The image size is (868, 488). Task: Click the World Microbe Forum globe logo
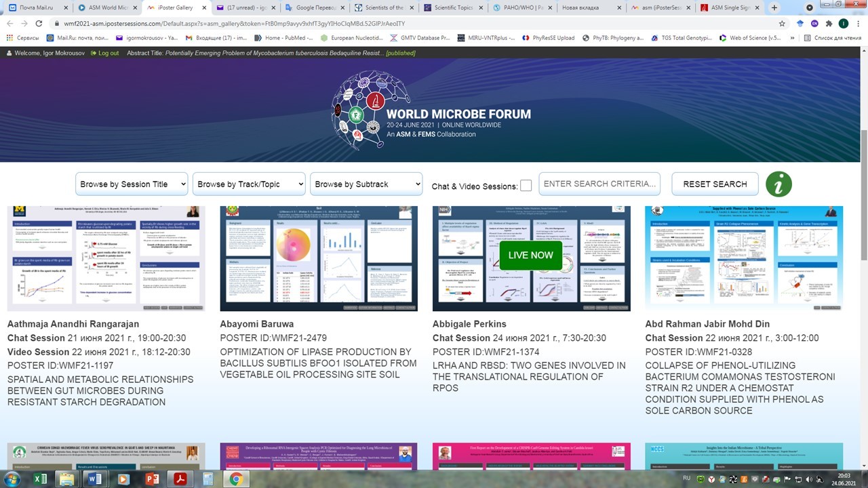point(370,111)
